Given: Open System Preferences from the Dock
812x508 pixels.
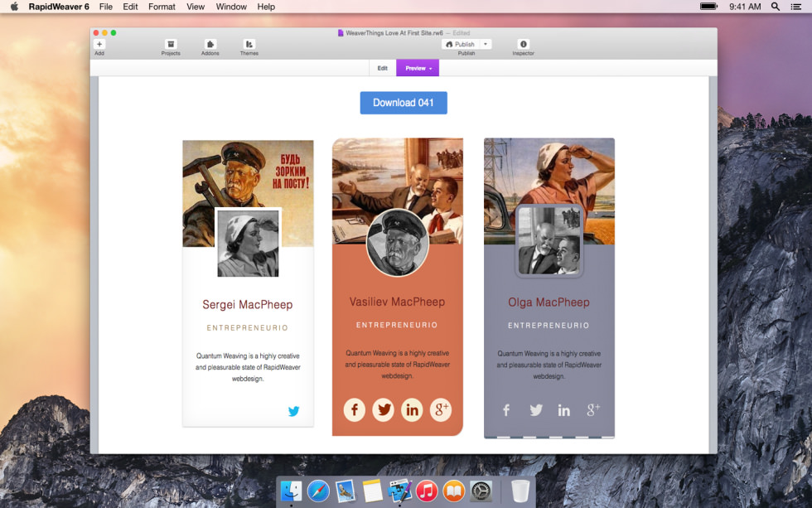Looking at the screenshot, I should point(481,491).
